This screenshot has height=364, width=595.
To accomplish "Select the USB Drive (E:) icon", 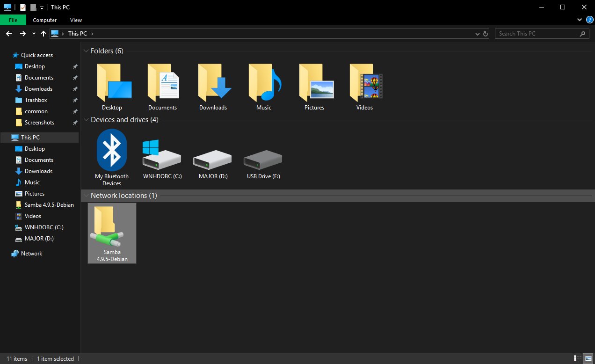I will coord(263,161).
